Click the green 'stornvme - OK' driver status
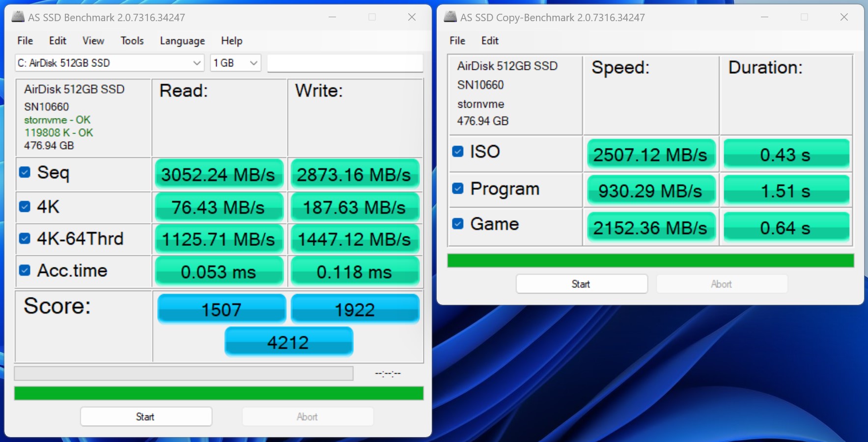Screen dimensions: 868x442 (57, 120)
